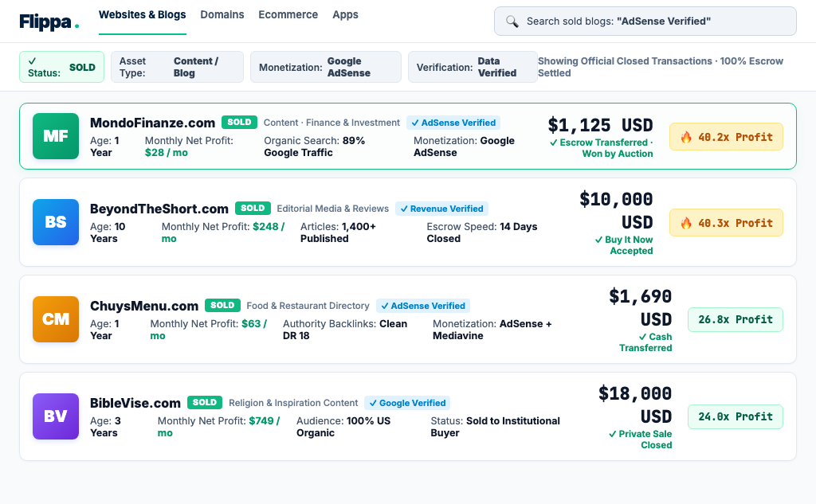Viewport: 816px width, 504px height.
Task: Click the Google Verified badge
Action: point(407,403)
